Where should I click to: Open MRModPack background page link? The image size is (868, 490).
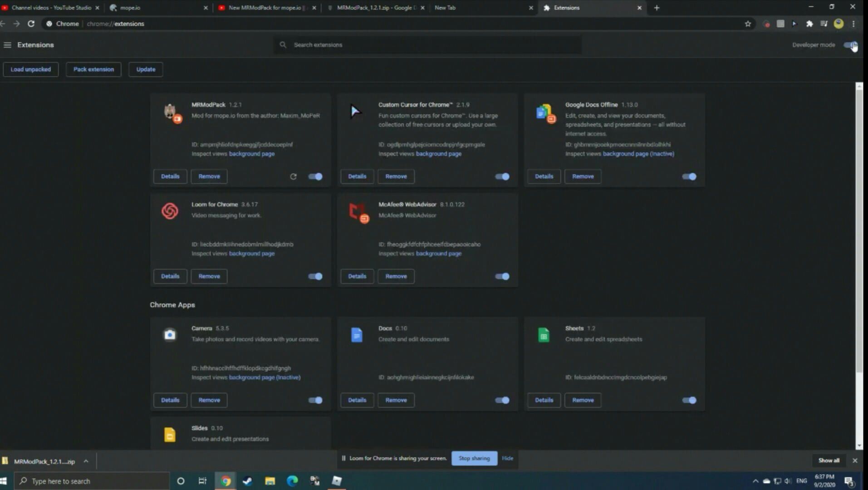pos(252,154)
